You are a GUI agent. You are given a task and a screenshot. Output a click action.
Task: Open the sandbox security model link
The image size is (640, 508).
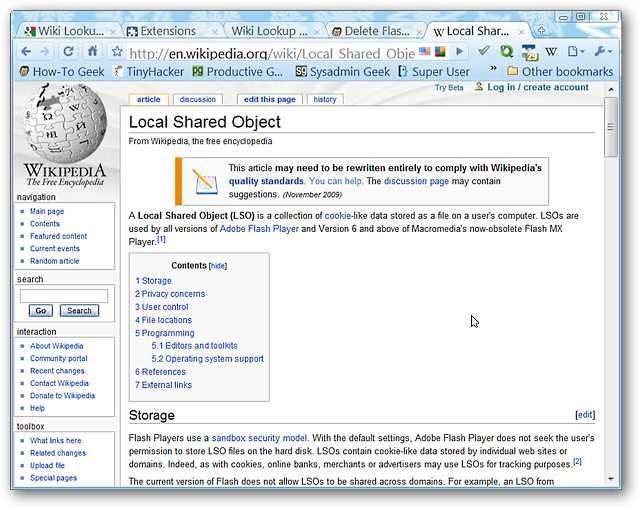click(259, 438)
